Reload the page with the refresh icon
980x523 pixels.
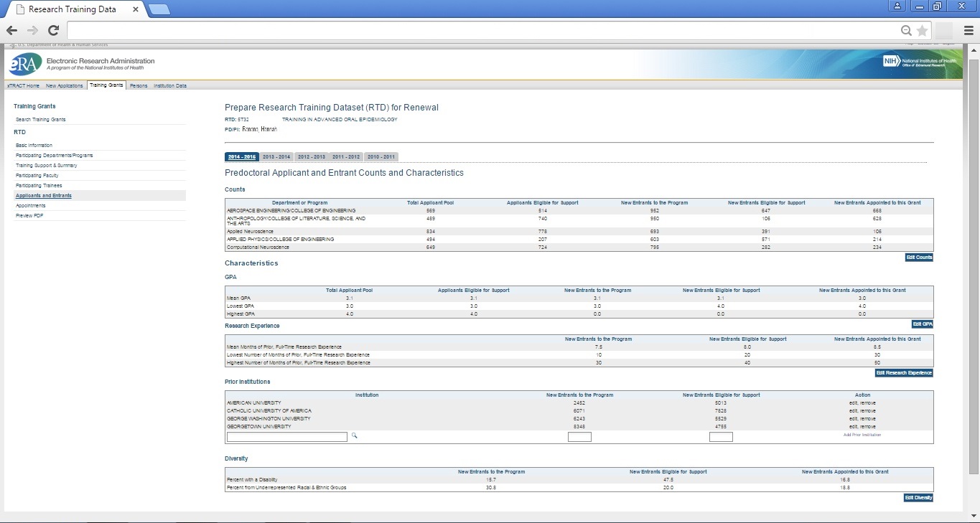click(53, 30)
